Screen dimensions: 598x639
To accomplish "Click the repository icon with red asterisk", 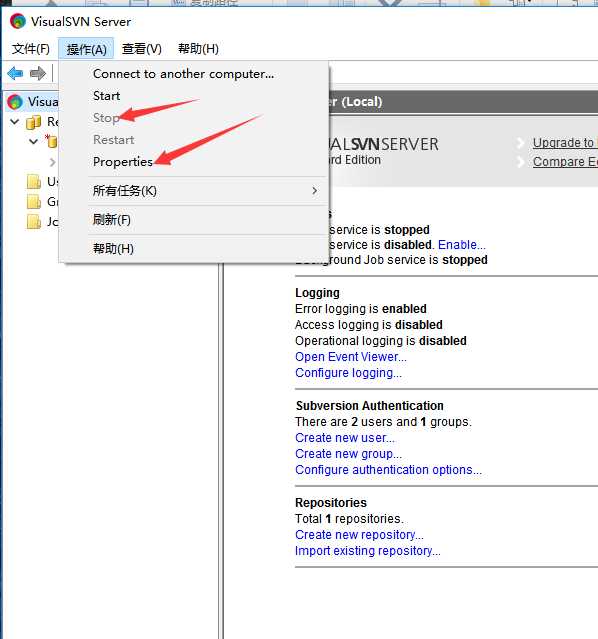I will tap(51, 141).
